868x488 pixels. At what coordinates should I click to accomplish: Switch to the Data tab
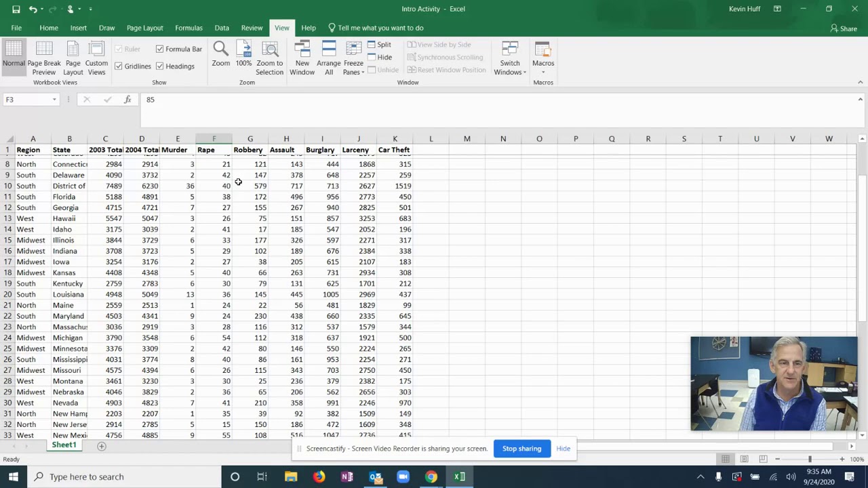pyautogui.click(x=222, y=28)
